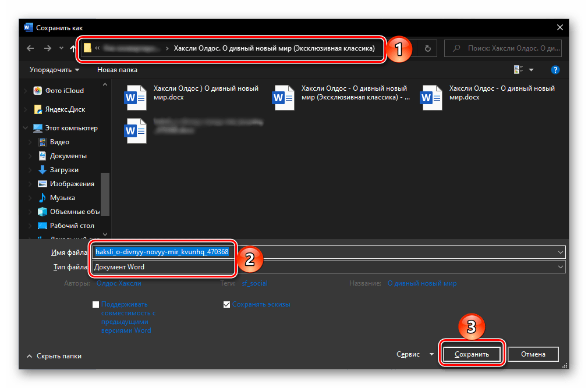588x388 pixels.
Task: Edit the tag sf_social
Action: point(254,283)
